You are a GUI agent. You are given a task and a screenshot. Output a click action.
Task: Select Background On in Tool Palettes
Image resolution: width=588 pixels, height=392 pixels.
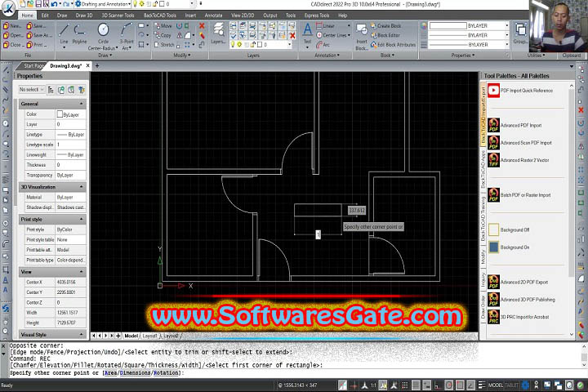click(510, 247)
